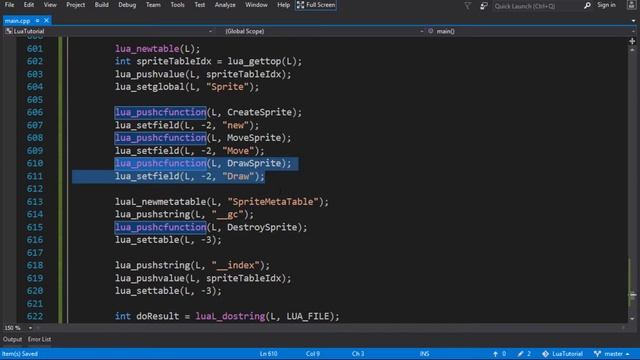
Task: Click the Sign in link
Action: click(606, 5)
